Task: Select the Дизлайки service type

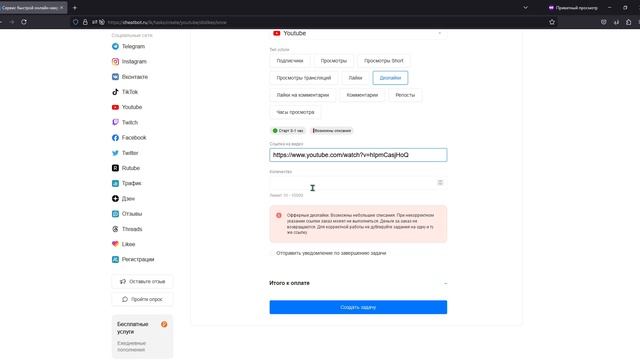Action: [390, 78]
